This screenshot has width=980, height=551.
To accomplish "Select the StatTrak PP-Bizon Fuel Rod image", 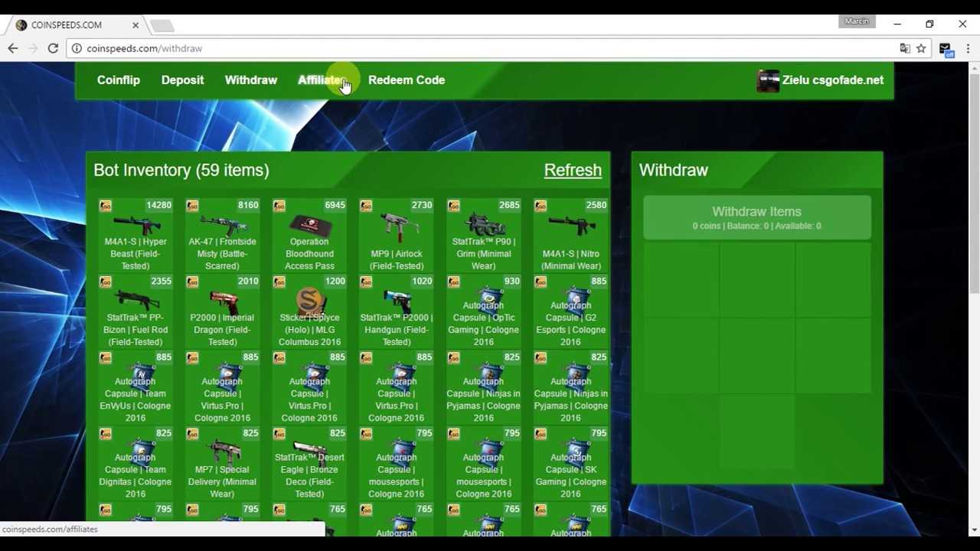I will 135,301.
